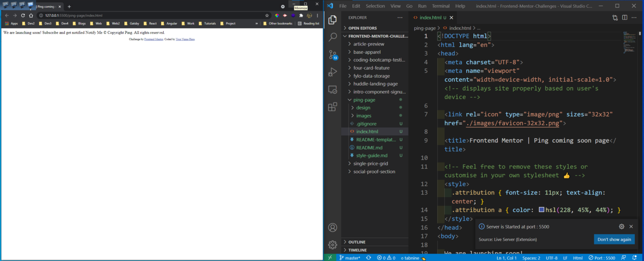Click the master* branch in the status bar
Viewport: 644px width, 261px height.
pos(350,258)
